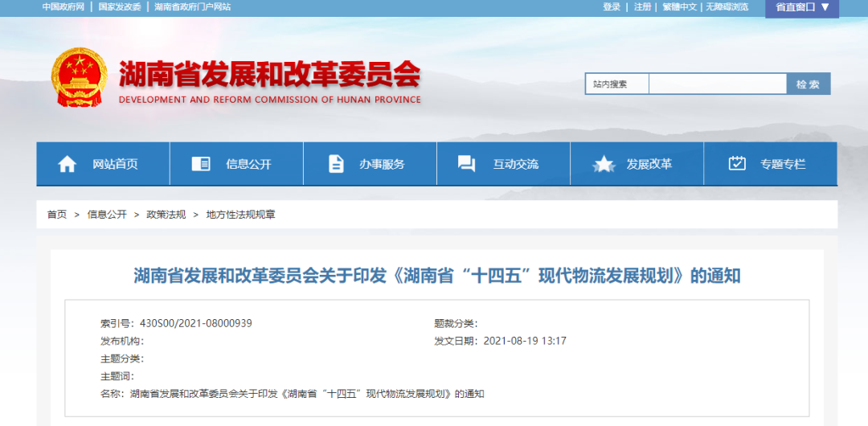Click the national emblem logo
Screen dimensions: 868x426
click(80, 78)
